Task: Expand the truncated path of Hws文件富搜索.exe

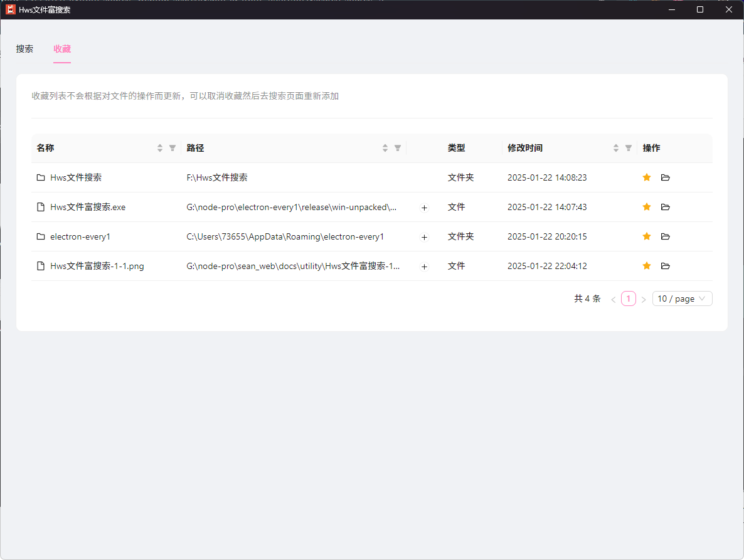Action: pos(424,207)
